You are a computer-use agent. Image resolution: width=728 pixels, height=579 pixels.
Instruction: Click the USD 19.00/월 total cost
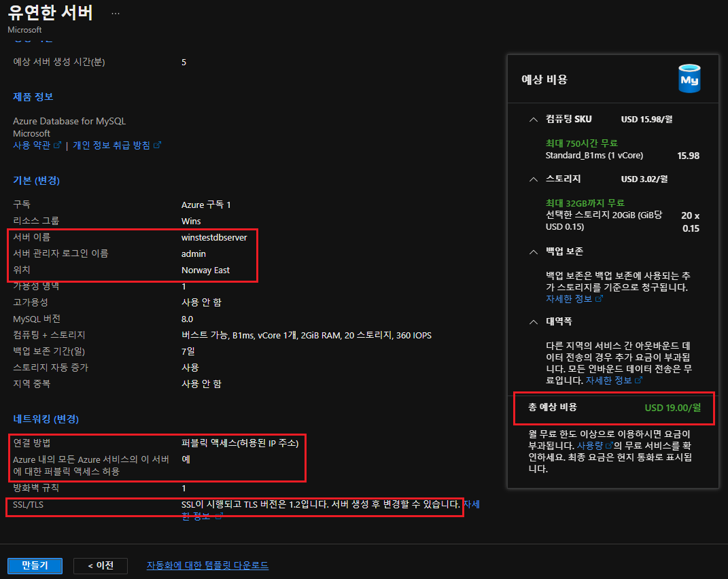point(673,408)
